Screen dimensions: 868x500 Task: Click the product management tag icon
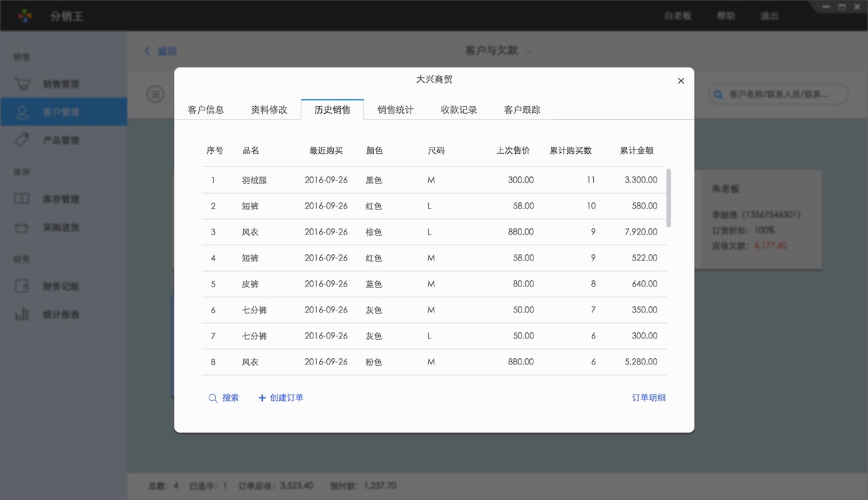point(22,140)
